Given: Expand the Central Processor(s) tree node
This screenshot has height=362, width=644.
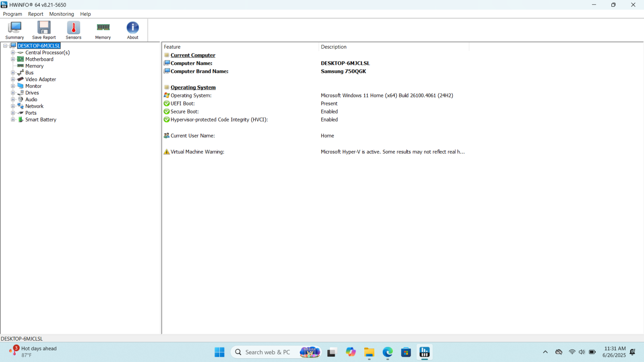Looking at the screenshot, I should [13, 53].
